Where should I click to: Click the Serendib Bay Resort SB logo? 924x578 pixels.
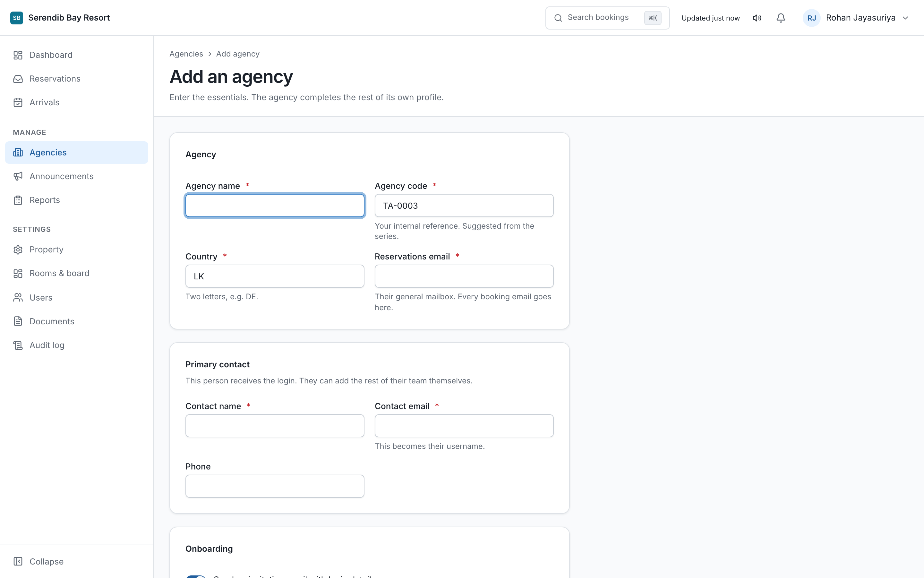click(16, 18)
